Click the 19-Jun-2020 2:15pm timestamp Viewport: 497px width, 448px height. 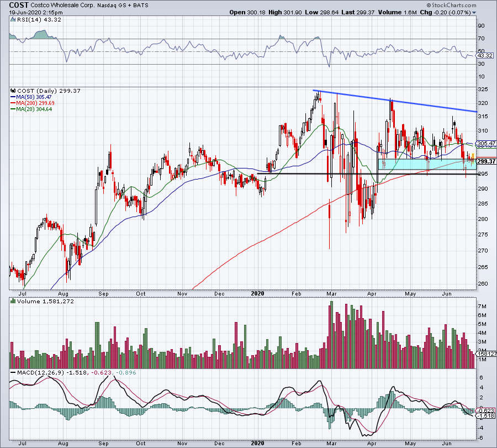[x=36, y=13]
